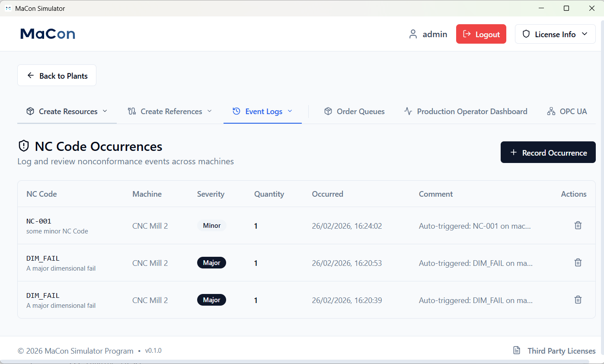Open the Event Logs dropdown tab

click(262, 112)
